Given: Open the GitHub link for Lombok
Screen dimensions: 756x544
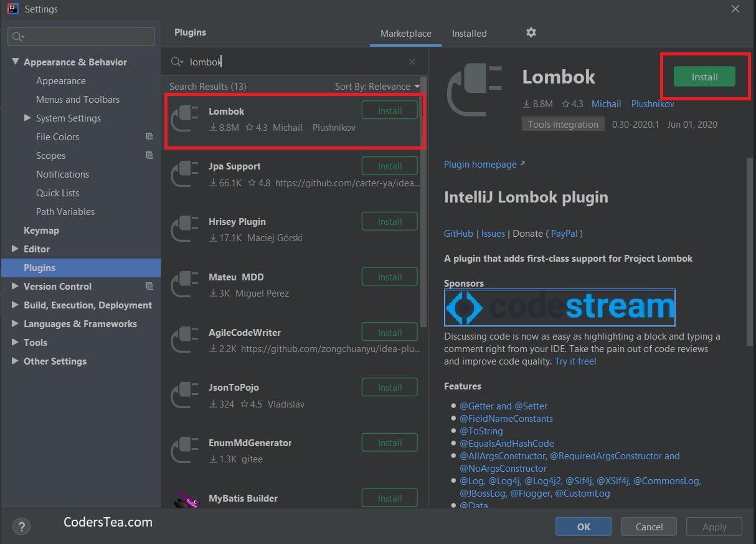Looking at the screenshot, I should (x=458, y=233).
